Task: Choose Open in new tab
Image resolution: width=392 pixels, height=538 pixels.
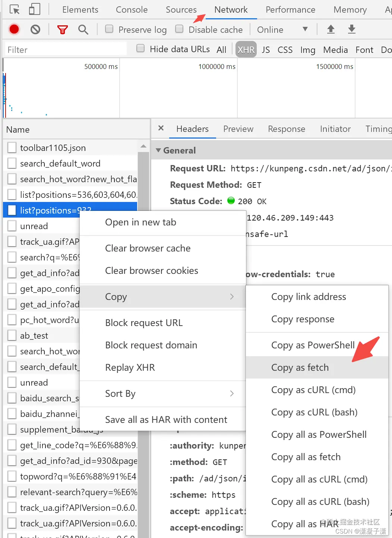Action: pyautogui.click(x=163, y=222)
